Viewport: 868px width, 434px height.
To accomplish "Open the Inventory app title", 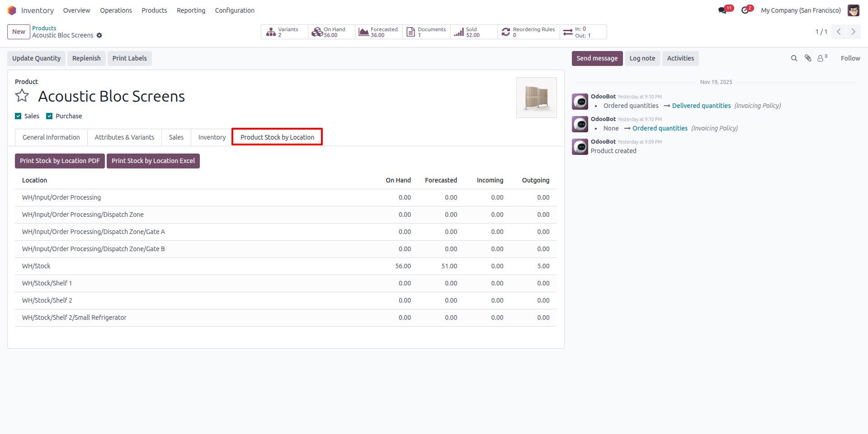I will 38,10.
